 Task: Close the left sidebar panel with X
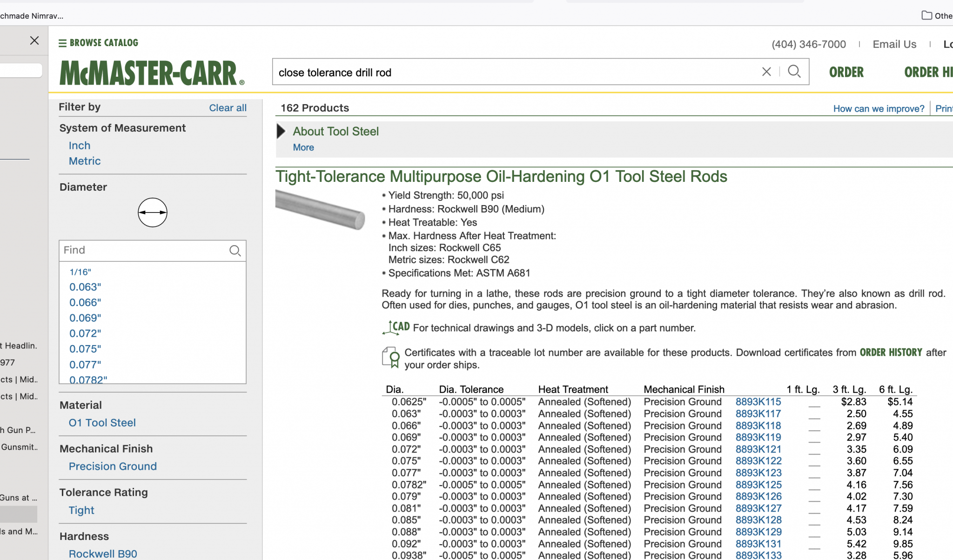[x=34, y=40]
